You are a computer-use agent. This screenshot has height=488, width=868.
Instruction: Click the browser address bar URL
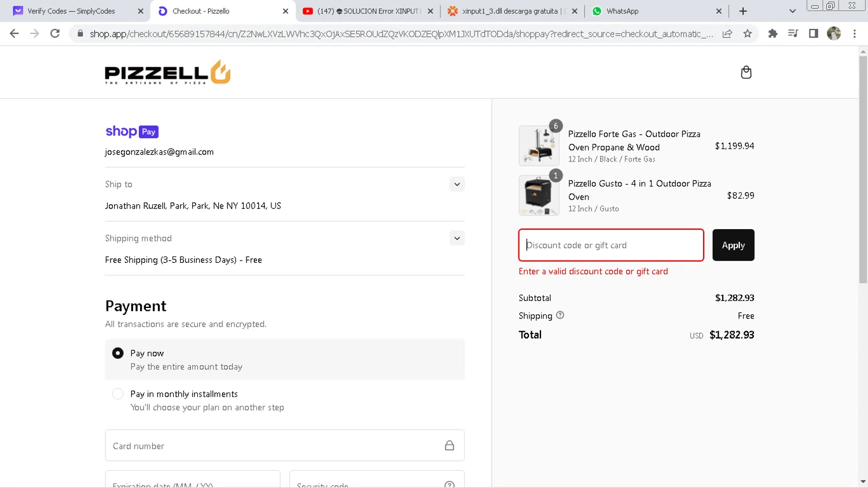pos(401,34)
